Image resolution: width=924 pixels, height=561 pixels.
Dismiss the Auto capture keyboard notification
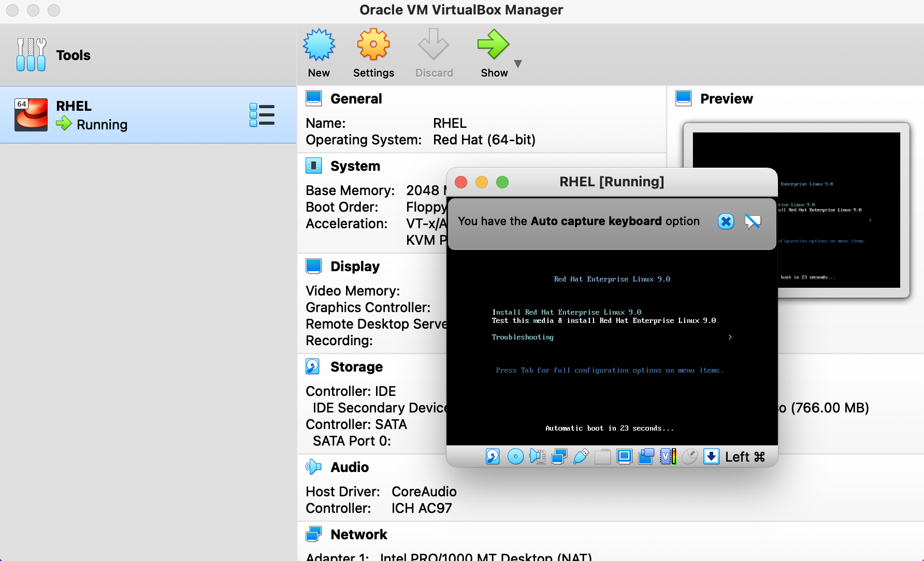point(726,222)
